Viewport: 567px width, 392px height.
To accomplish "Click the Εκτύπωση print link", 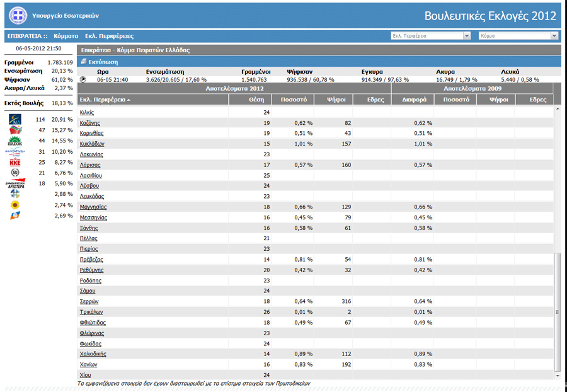I will 103,62.
